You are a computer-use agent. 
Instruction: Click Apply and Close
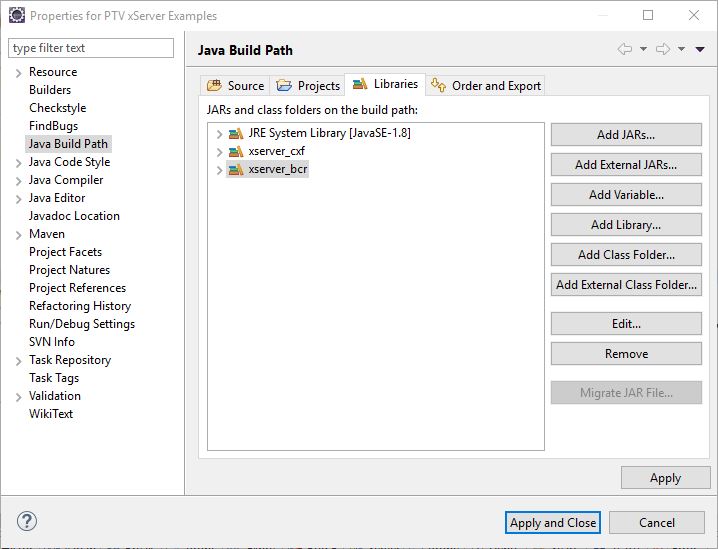point(553,522)
